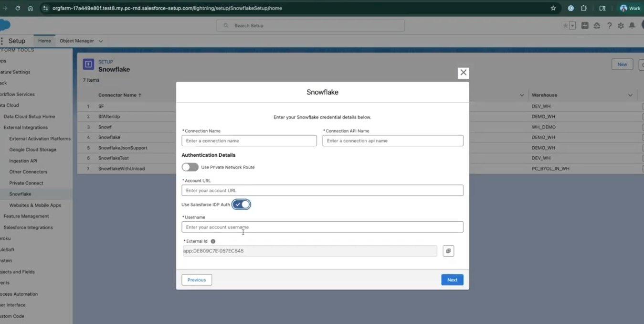Open the Favorites list dropdown arrow
The height and width of the screenshot is (324, 644).
tap(572, 25)
